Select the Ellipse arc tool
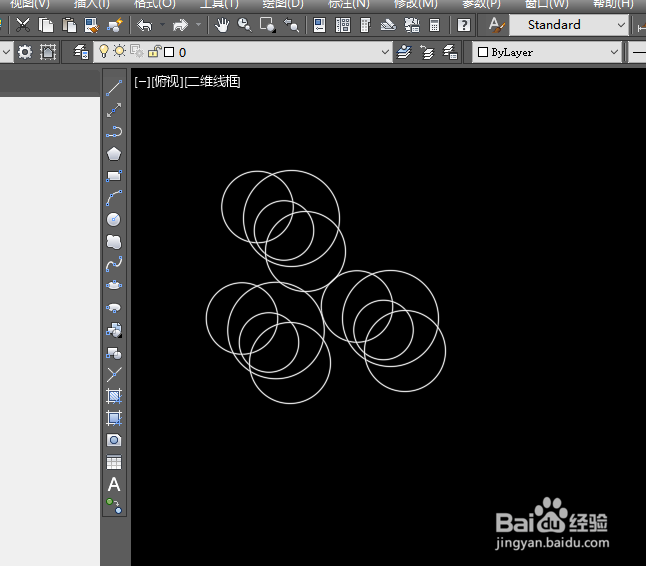 coord(114,307)
